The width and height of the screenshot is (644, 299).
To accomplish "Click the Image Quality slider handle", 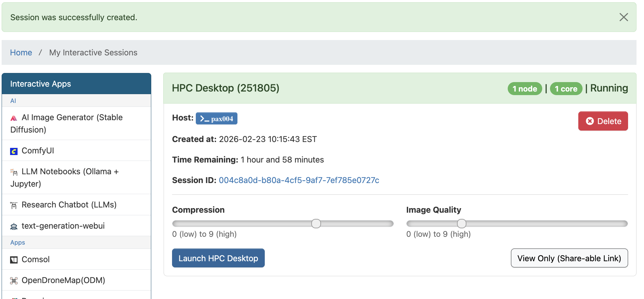I will point(461,223).
